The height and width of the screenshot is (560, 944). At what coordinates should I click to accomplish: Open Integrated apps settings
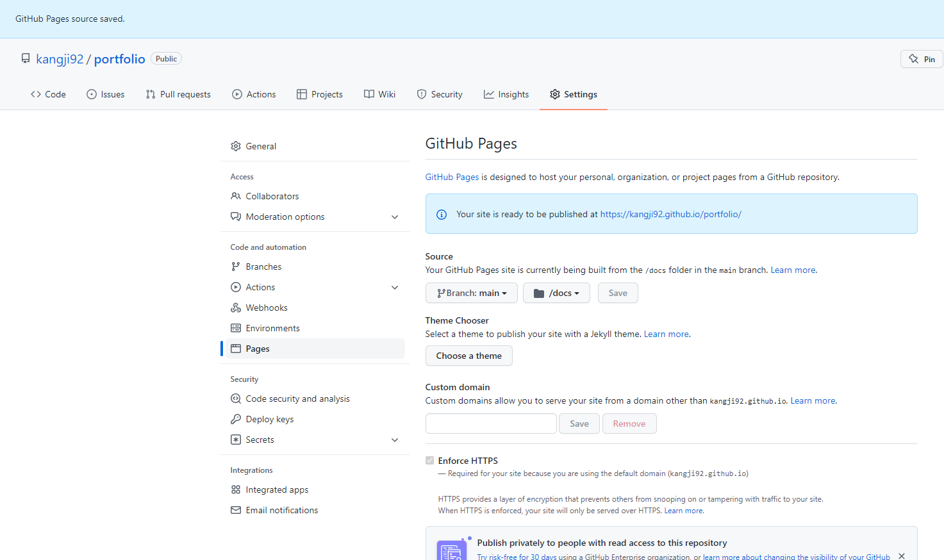[x=315, y=490]
